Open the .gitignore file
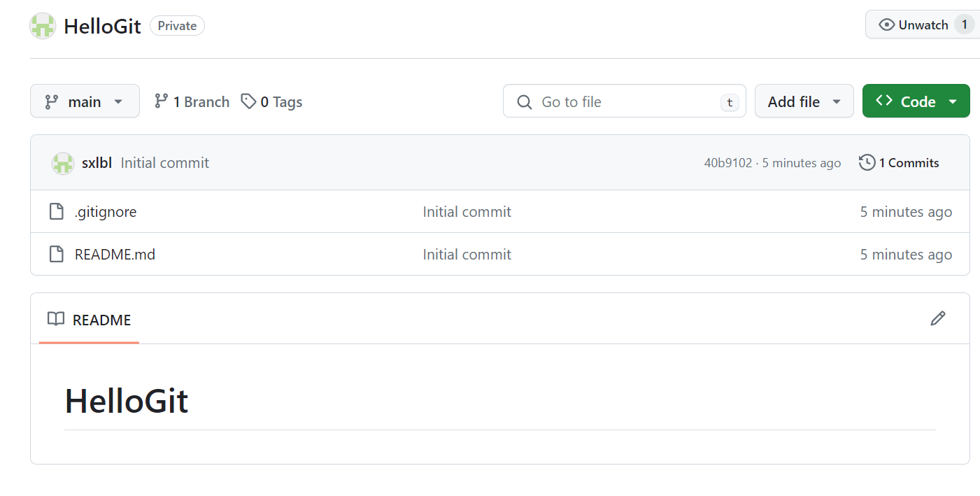The height and width of the screenshot is (496, 980). (x=106, y=212)
